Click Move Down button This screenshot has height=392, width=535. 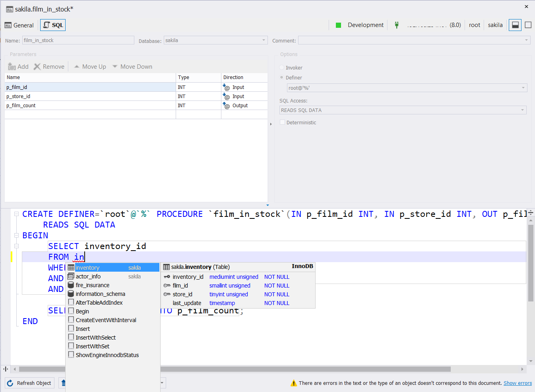click(x=132, y=67)
